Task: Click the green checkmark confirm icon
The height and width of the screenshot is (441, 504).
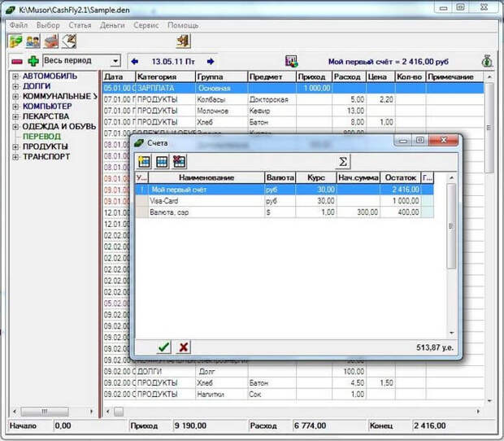Action: [x=164, y=347]
